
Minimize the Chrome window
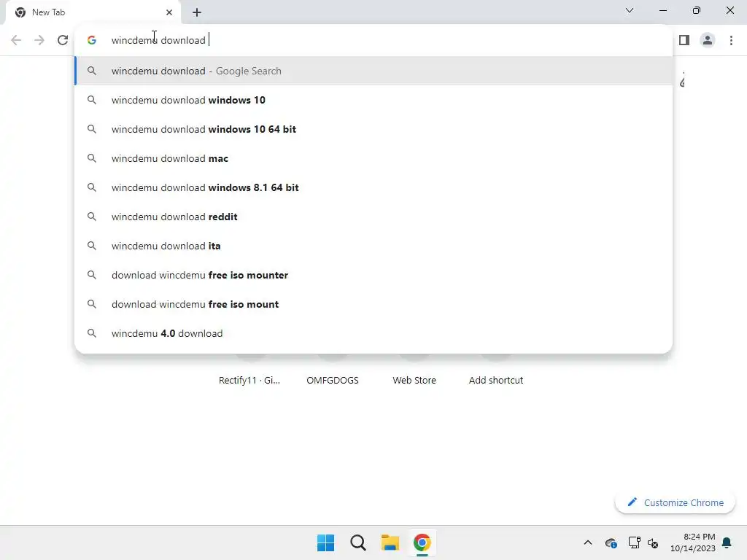point(663,10)
